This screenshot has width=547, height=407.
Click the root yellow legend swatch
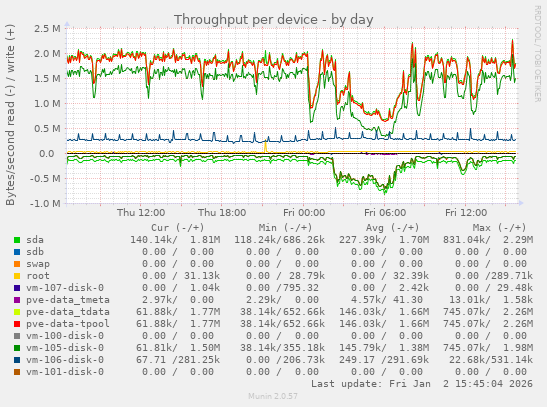point(17,276)
